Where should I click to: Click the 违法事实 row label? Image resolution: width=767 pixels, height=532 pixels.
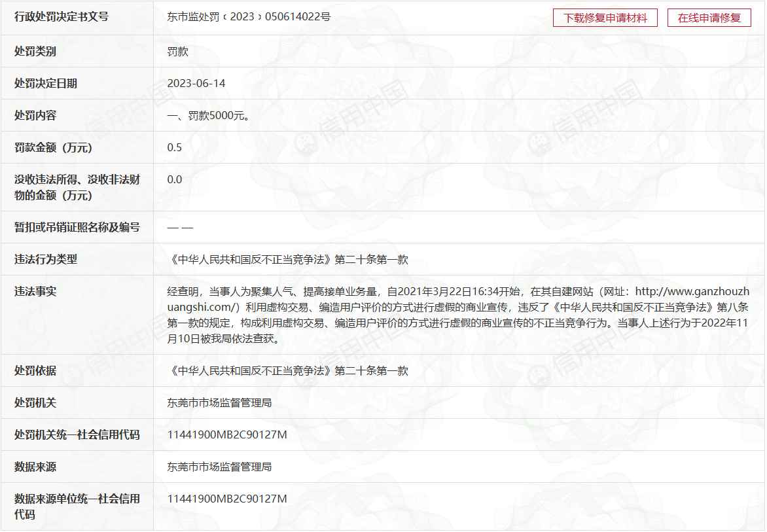pos(35,292)
